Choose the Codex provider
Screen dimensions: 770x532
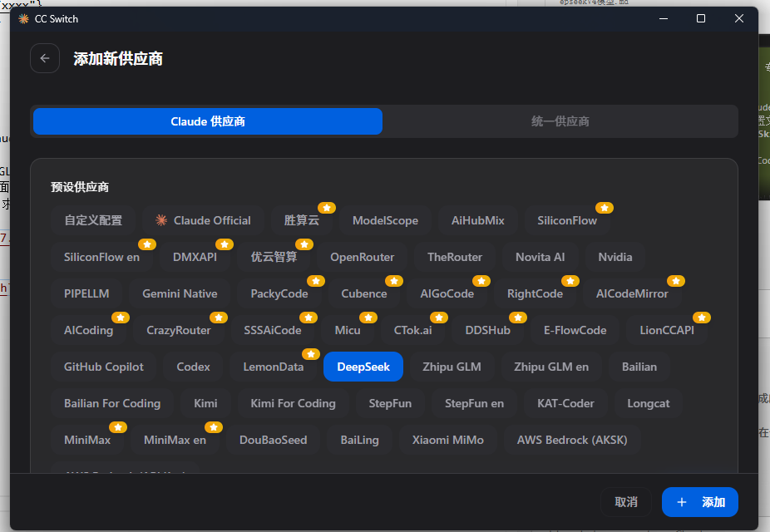[x=193, y=367]
